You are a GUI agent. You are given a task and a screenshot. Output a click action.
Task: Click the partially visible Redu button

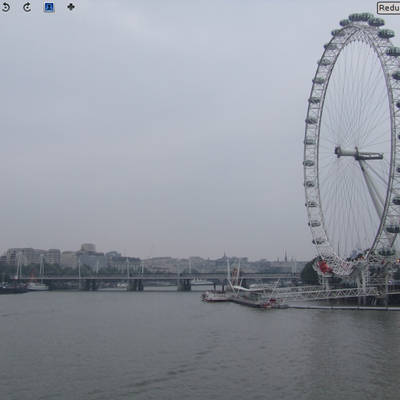(388, 8)
